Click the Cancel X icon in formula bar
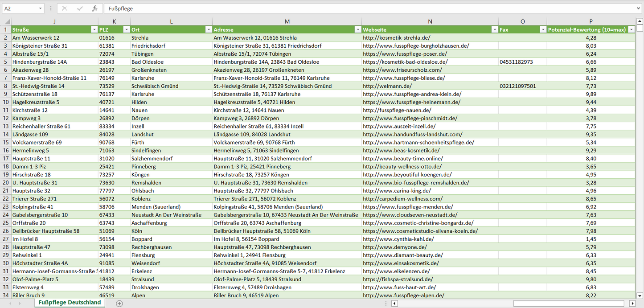Screen dimensions: 644x308 point(65,8)
